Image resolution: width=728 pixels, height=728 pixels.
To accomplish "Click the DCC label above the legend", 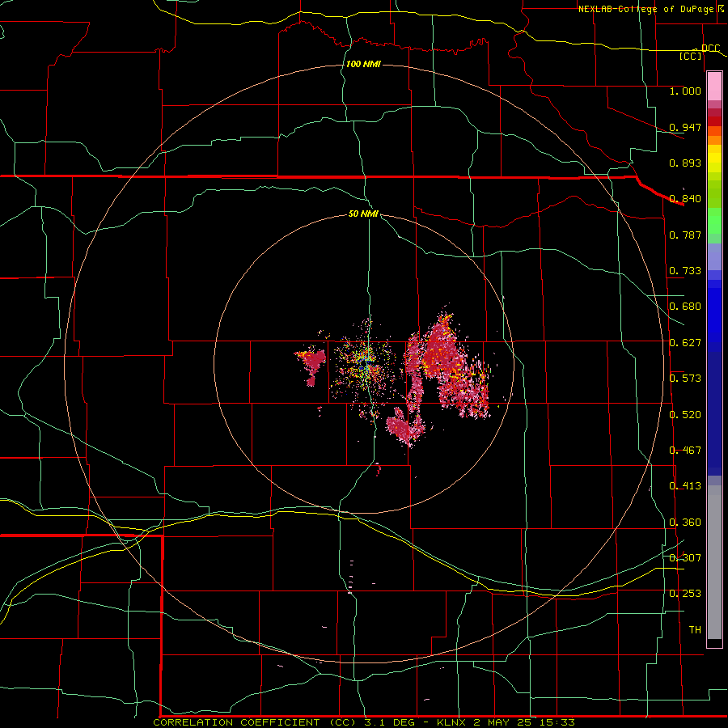I will click(x=710, y=49).
